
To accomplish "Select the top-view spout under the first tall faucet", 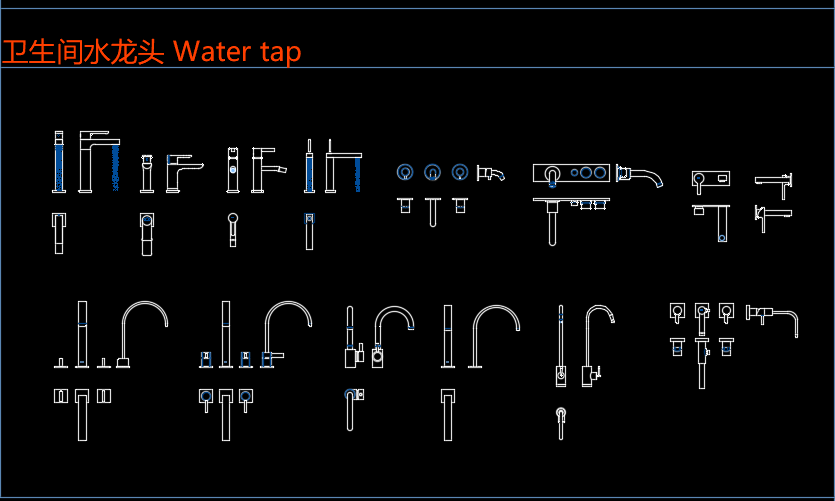I will click(x=59, y=233).
